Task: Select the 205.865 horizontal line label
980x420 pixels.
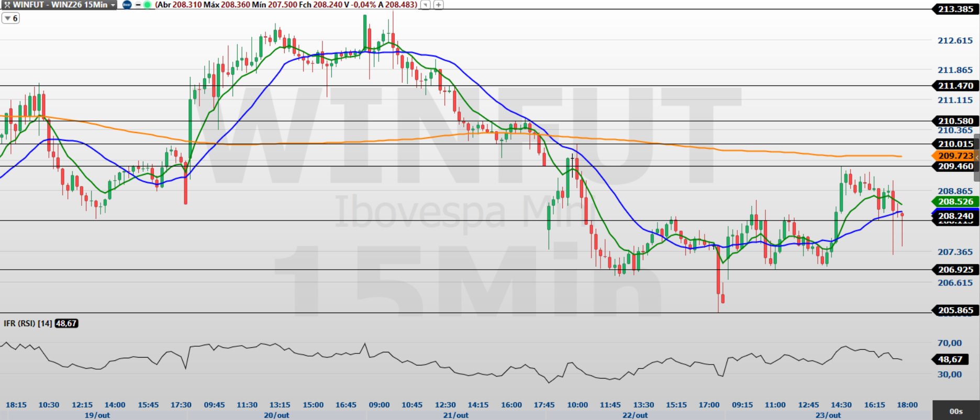Action: click(955, 310)
